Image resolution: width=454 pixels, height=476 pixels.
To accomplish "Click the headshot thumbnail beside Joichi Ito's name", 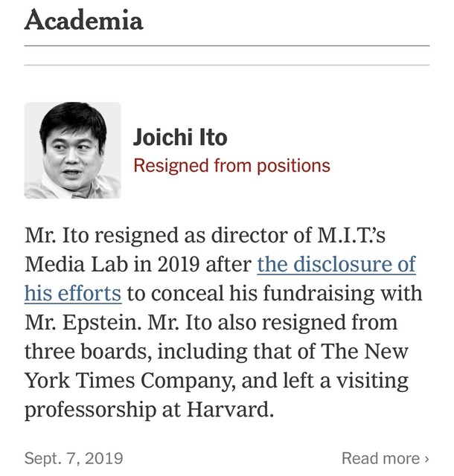I will click(x=72, y=150).
